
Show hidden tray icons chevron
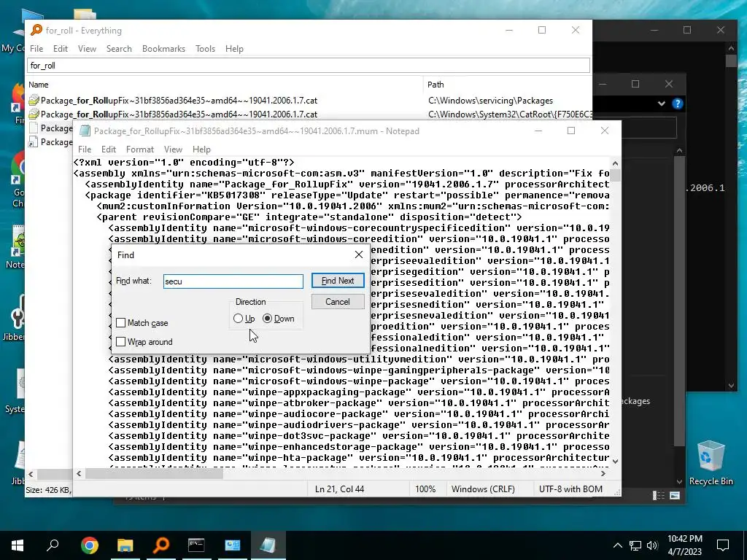tap(617, 545)
